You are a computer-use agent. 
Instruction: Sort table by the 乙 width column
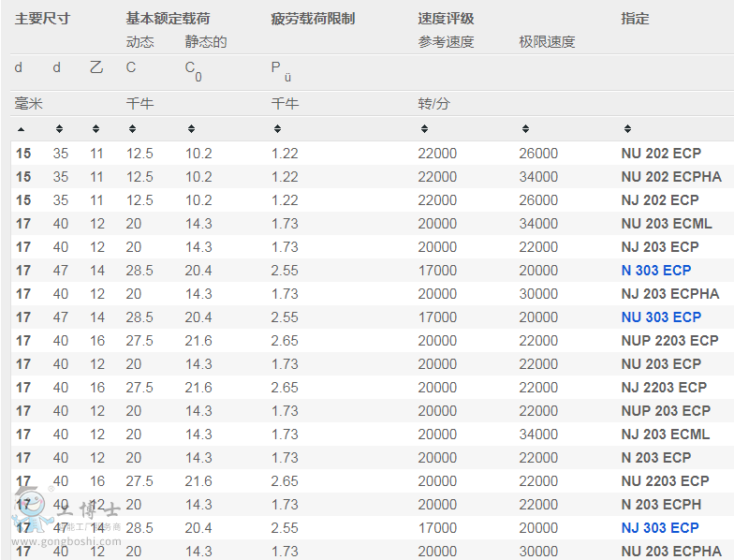95,129
